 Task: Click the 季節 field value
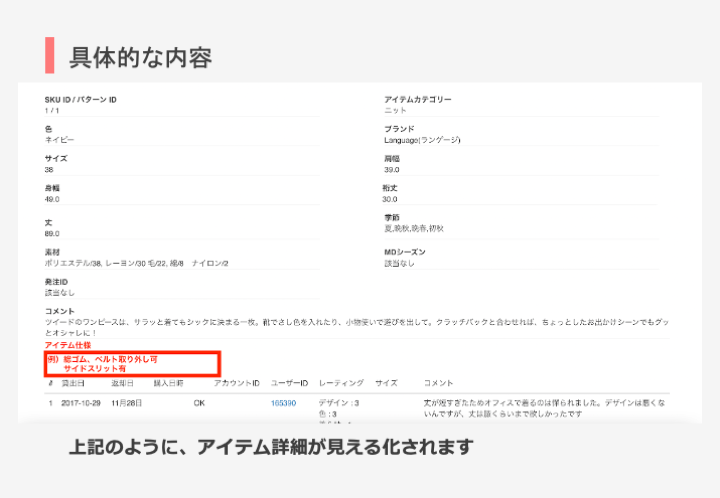pos(415,228)
